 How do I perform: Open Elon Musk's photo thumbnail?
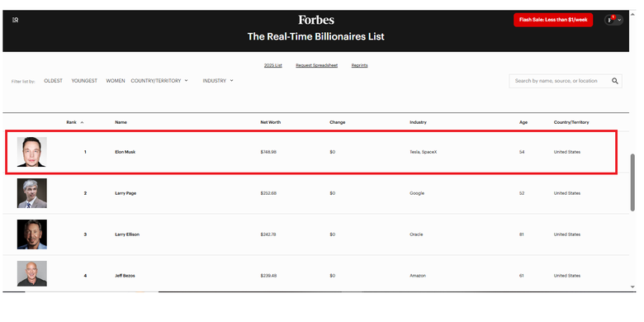tap(32, 152)
